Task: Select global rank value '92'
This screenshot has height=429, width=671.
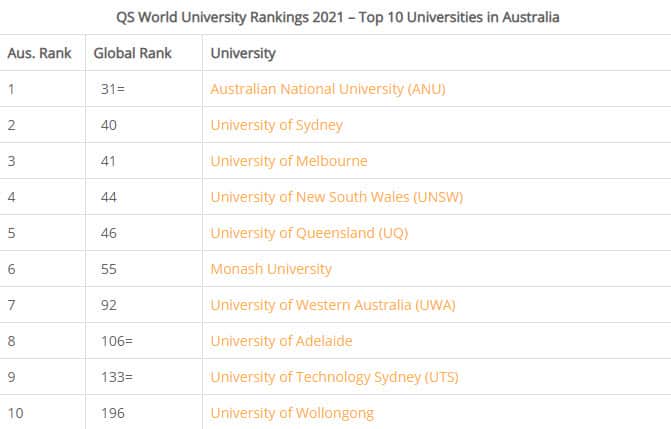Action: click(109, 305)
